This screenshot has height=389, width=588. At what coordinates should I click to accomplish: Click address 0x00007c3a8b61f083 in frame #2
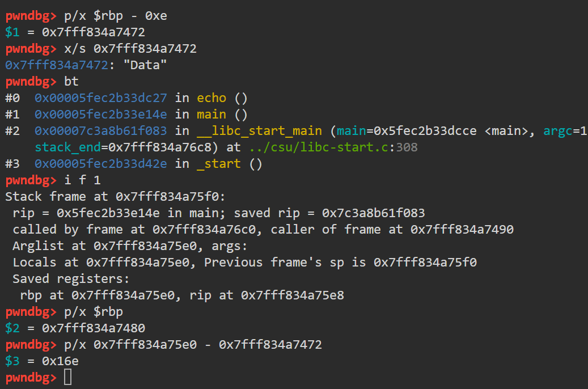pyautogui.click(x=101, y=131)
